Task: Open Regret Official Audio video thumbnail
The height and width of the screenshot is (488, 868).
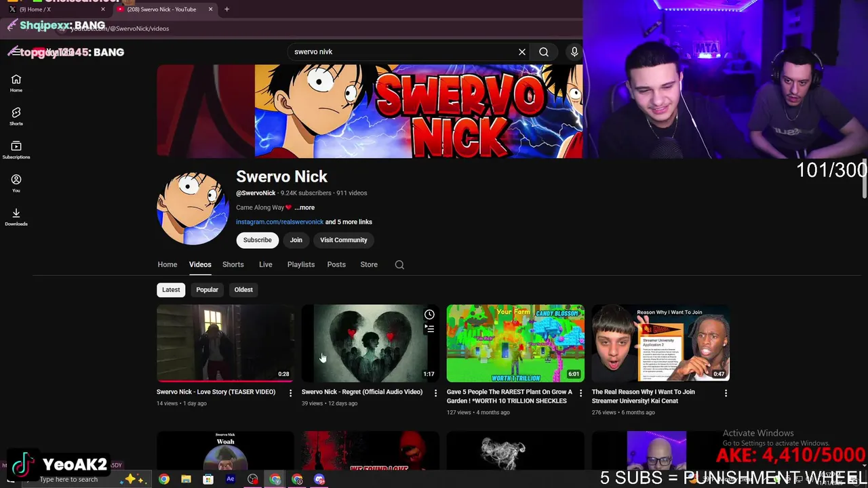Action: (370, 343)
